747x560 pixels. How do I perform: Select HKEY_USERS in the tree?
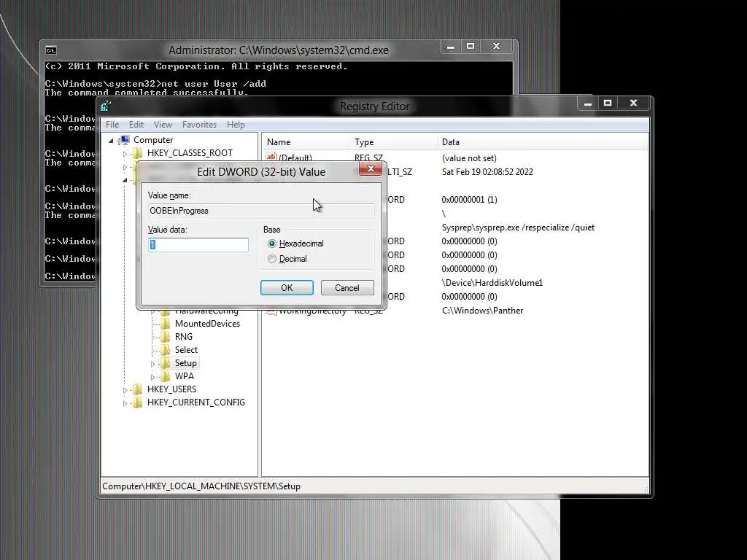(x=171, y=389)
